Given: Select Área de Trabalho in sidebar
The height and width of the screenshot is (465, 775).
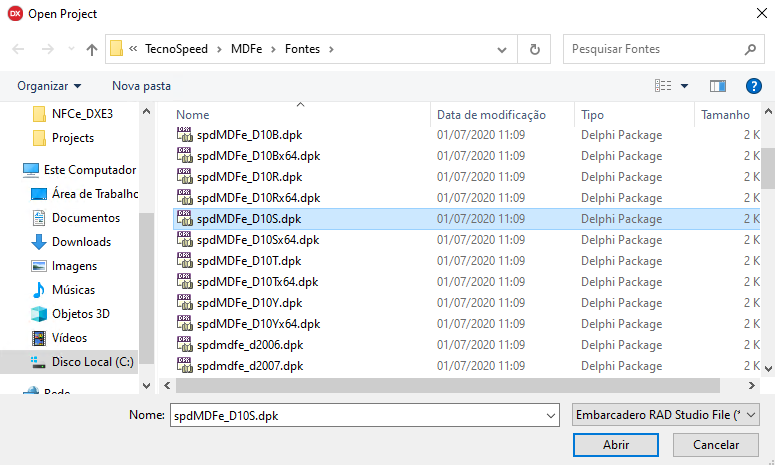Looking at the screenshot, I should click(84, 194).
